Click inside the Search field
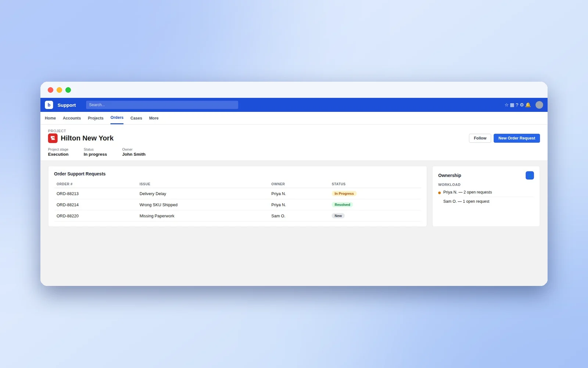The height and width of the screenshot is (368, 588). tap(162, 105)
